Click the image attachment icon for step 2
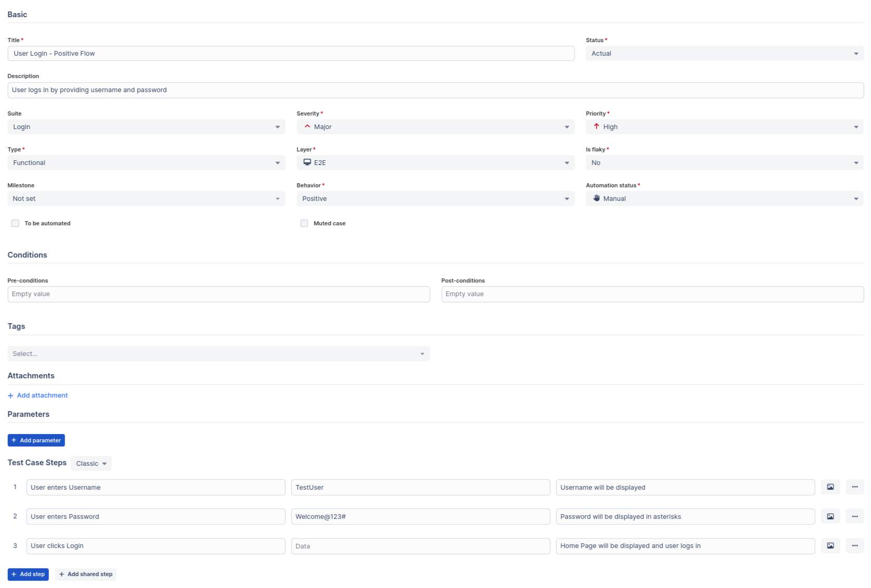Screen dimensions: 871x588 coord(830,516)
